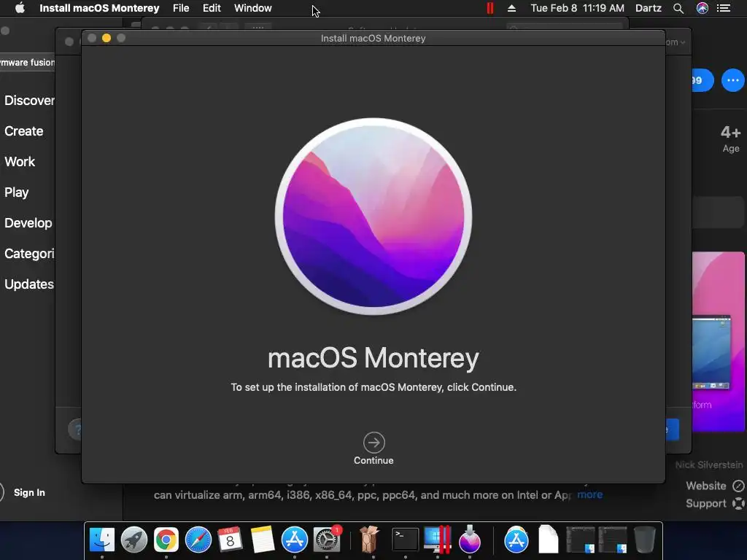747x560 pixels.
Task: Select Updates in the App Store sidebar
Action: tap(29, 284)
